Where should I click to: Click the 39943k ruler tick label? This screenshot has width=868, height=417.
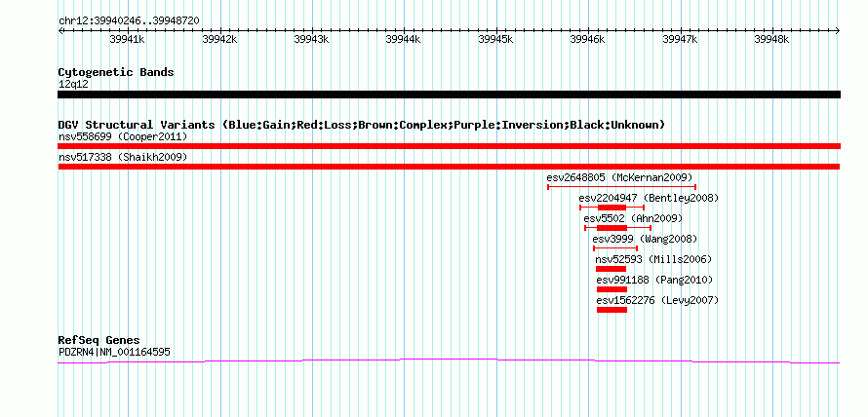pos(312,40)
